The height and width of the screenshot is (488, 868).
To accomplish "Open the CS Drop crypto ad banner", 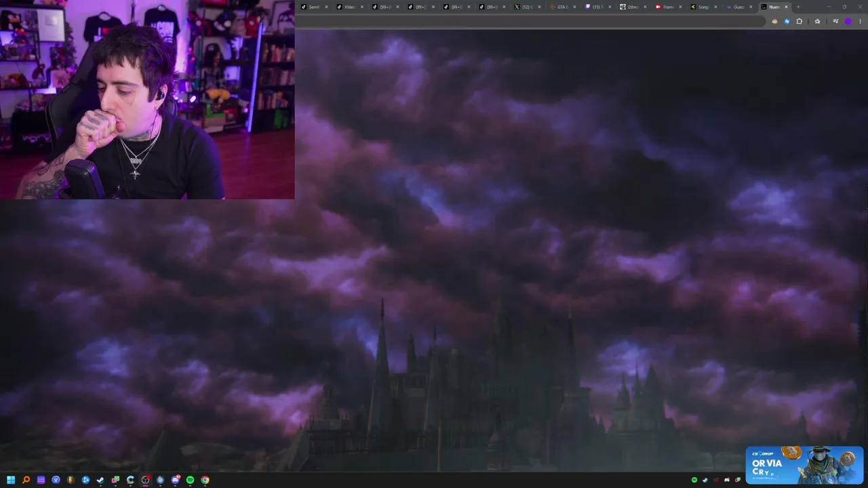I will [804, 465].
